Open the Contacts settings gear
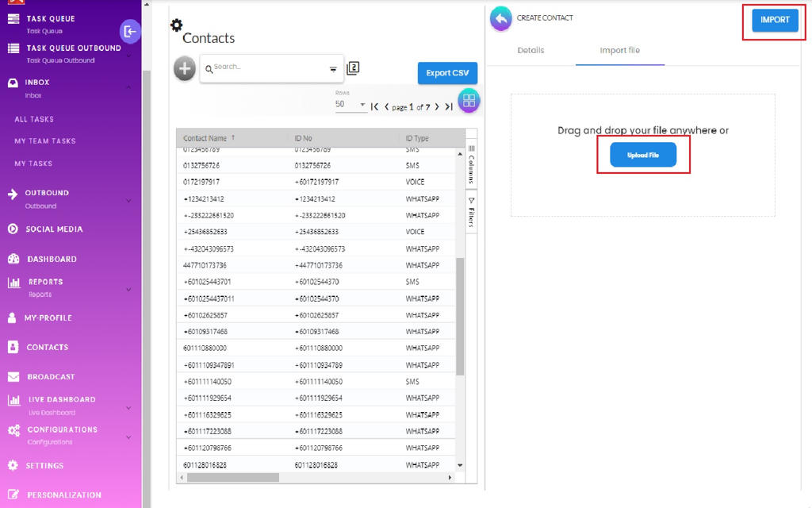 pyautogui.click(x=176, y=25)
